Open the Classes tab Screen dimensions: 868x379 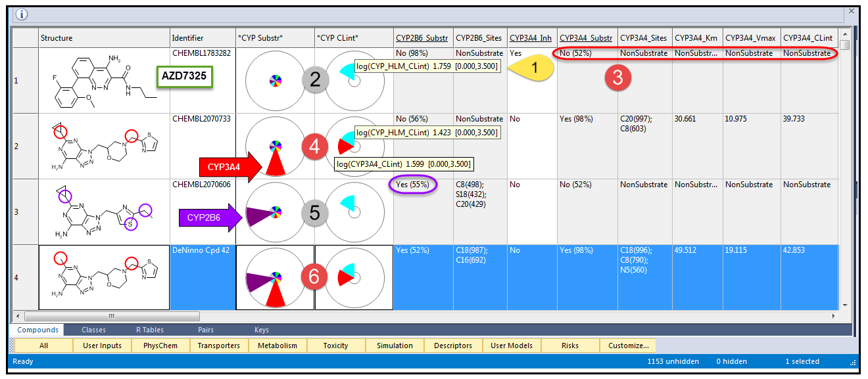click(94, 330)
